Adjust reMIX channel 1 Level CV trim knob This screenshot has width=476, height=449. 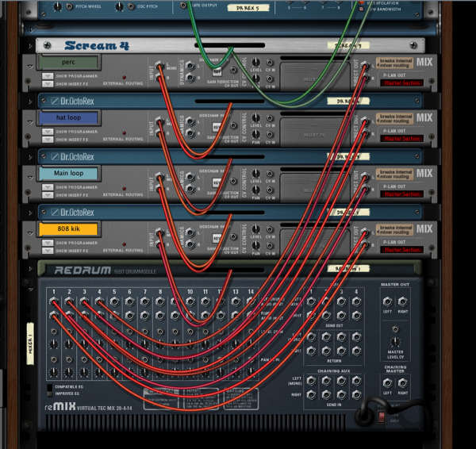point(54,344)
